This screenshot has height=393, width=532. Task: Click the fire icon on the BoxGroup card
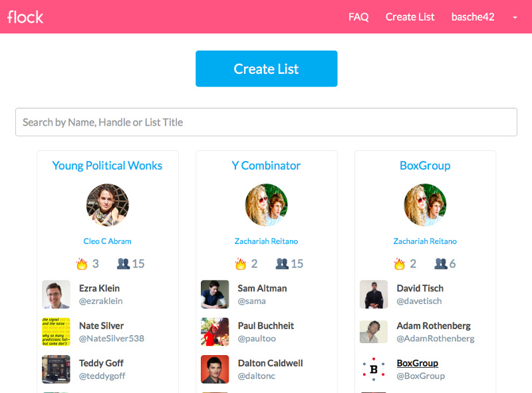pyautogui.click(x=400, y=264)
